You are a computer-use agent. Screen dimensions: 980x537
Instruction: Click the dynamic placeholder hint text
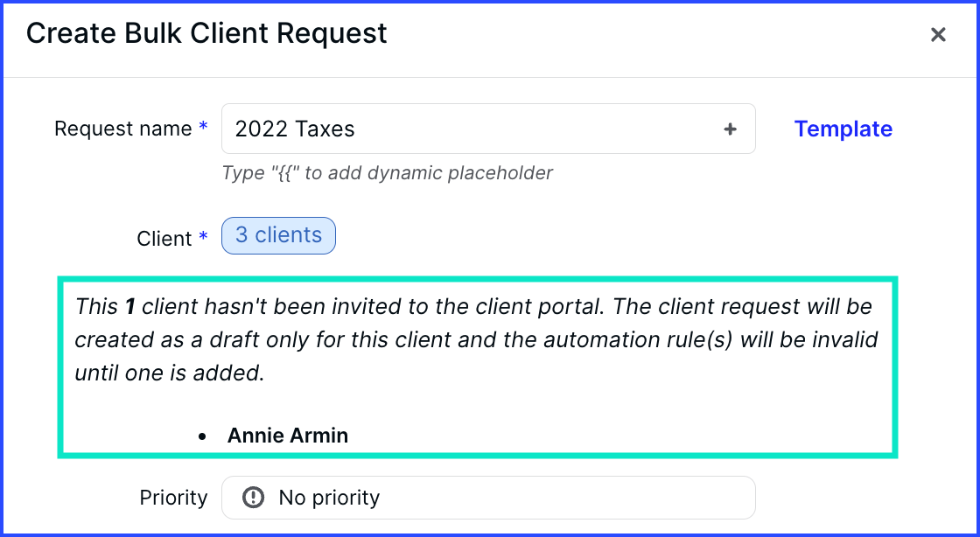pos(387,172)
